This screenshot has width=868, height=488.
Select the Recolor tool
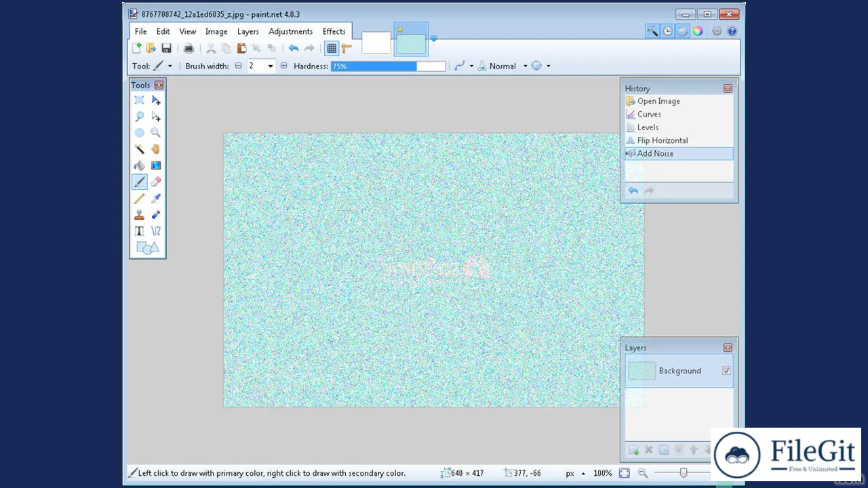coord(156,214)
